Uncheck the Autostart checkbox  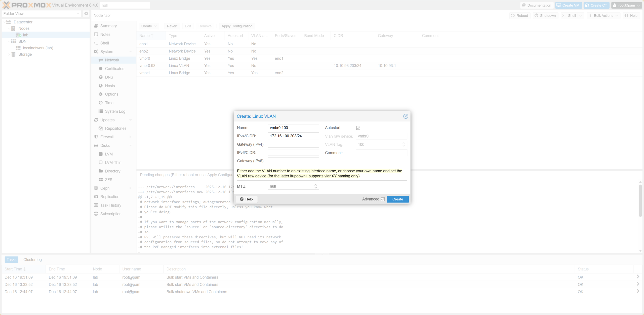(358, 128)
